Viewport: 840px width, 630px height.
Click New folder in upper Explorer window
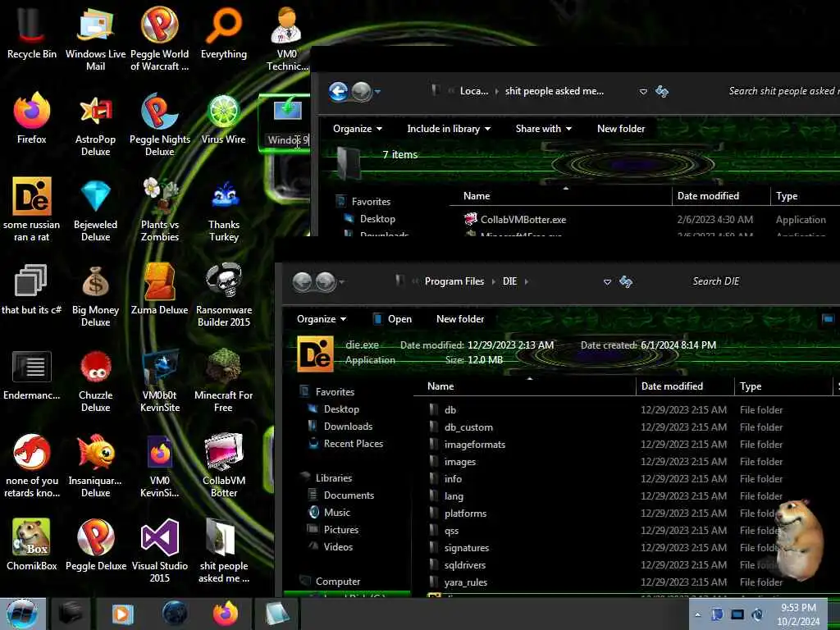click(x=621, y=129)
